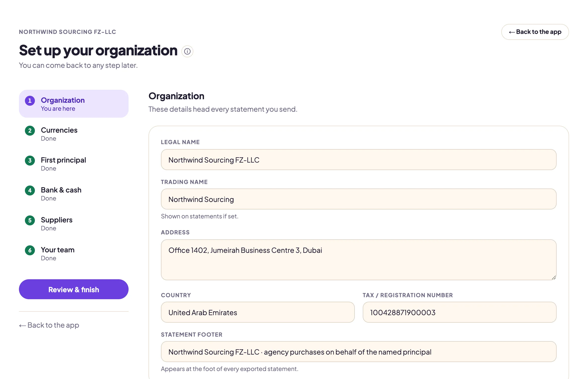Click 'Shown on statements if set.' hint
Viewport: 588px width, 379px height.
(x=200, y=216)
